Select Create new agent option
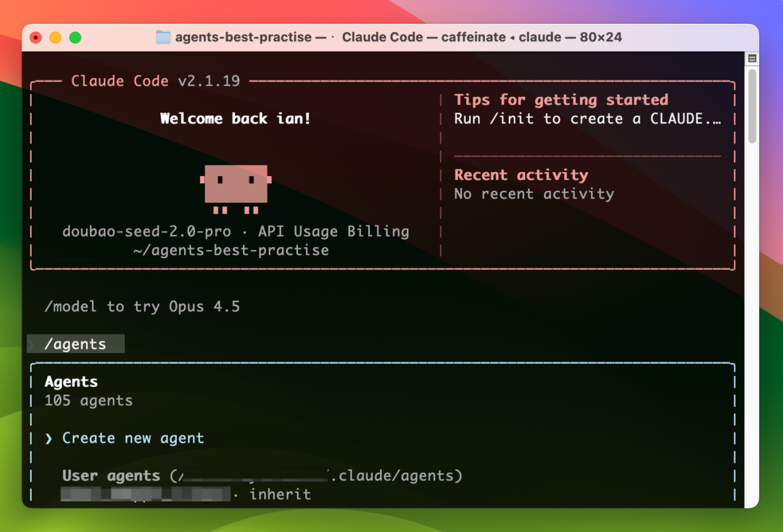The image size is (783, 532). (133, 439)
